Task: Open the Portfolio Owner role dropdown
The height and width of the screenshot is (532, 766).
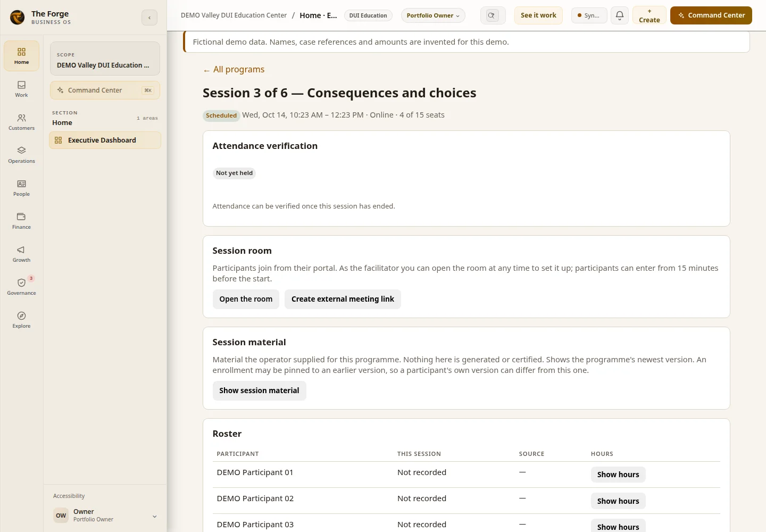Action: click(x=433, y=15)
